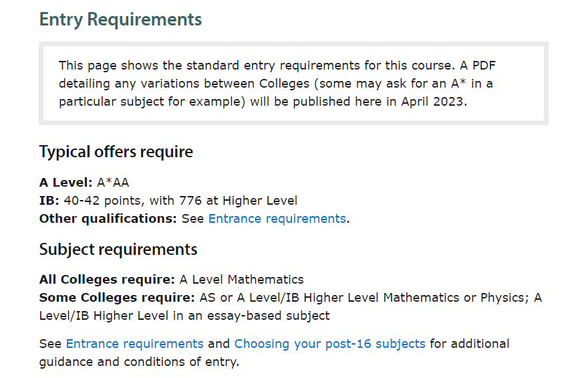
Task: Open Entrance requirements link beside Other qualifications
Action: 277,219
